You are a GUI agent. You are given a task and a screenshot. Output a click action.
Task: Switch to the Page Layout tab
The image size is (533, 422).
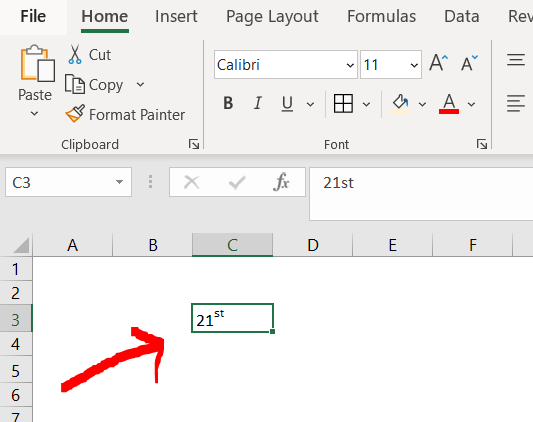[272, 16]
